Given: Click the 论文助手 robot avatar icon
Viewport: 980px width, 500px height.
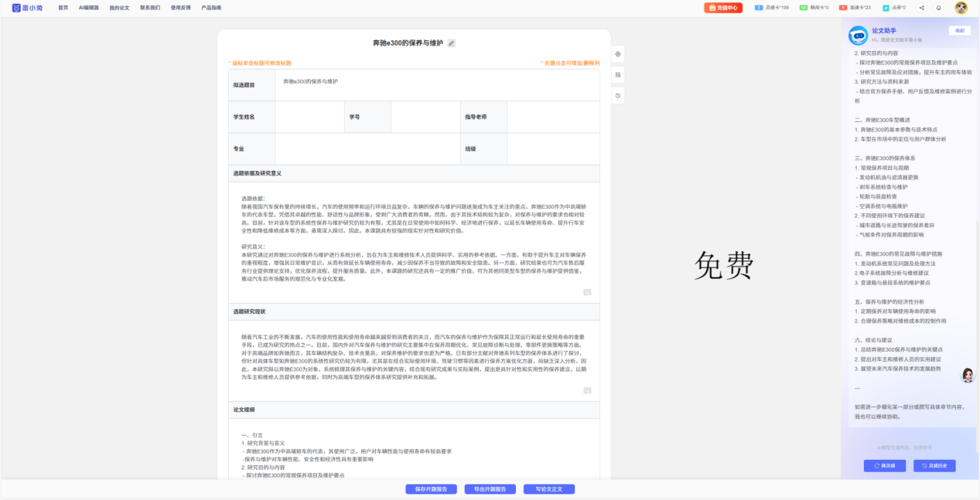Looking at the screenshot, I should click(858, 35).
